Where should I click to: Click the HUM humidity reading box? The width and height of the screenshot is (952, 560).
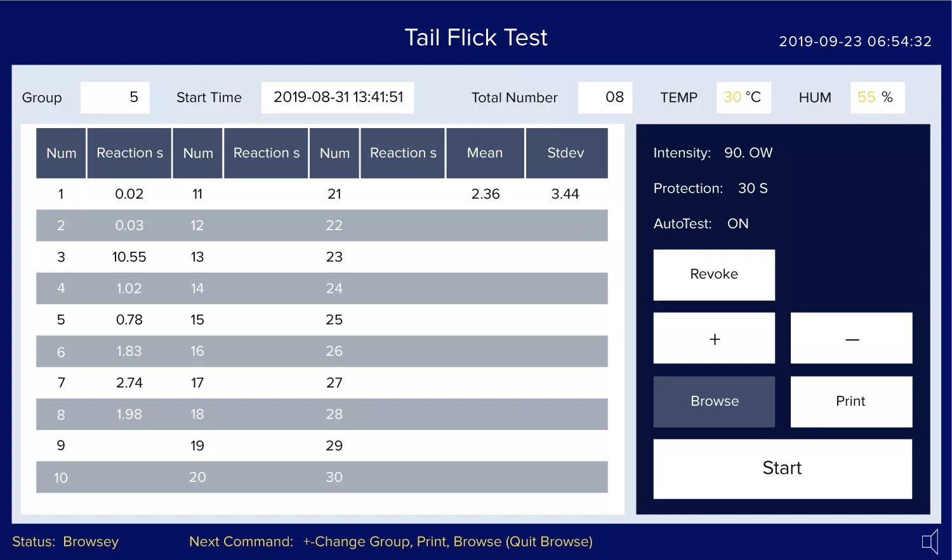click(x=877, y=98)
